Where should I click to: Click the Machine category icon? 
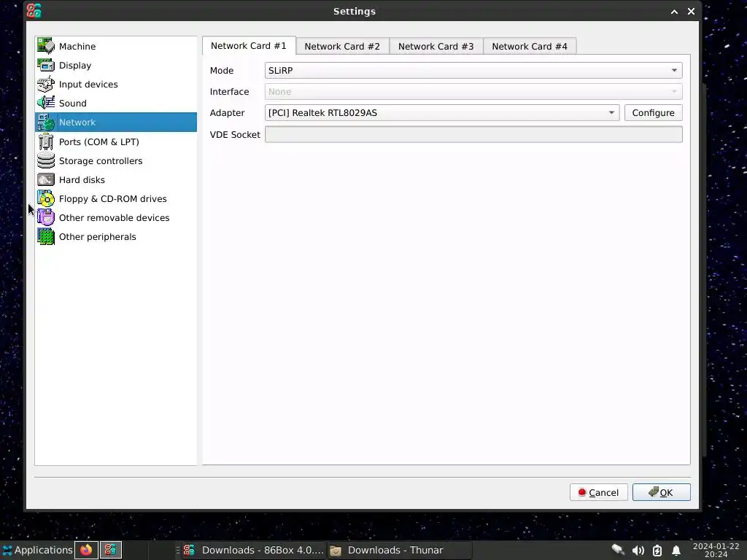point(46,46)
